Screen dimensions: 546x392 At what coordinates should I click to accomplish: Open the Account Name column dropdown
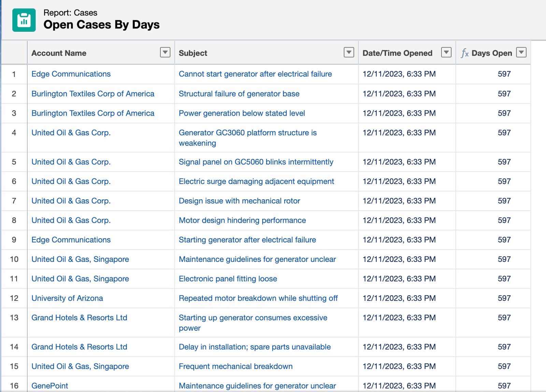pyautogui.click(x=165, y=53)
